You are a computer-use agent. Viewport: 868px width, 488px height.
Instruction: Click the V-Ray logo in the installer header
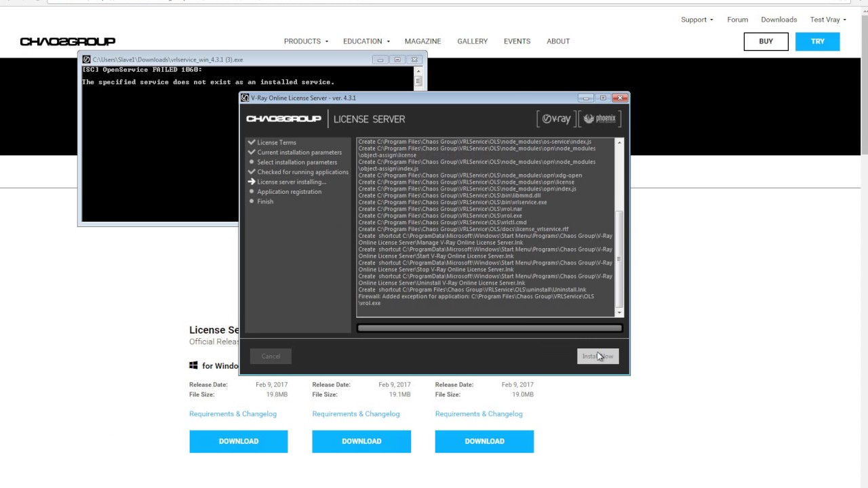coord(555,119)
